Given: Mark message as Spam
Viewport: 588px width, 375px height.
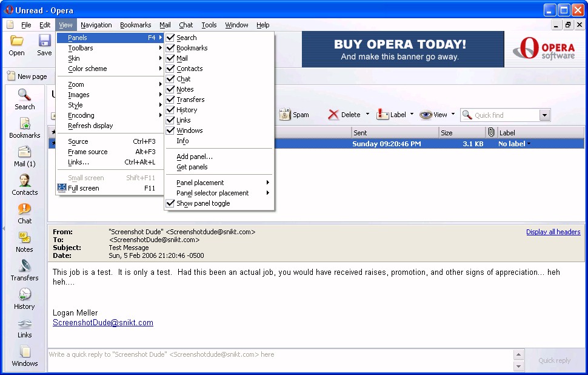Looking at the screenshot, I should click(x=295, y=115).
